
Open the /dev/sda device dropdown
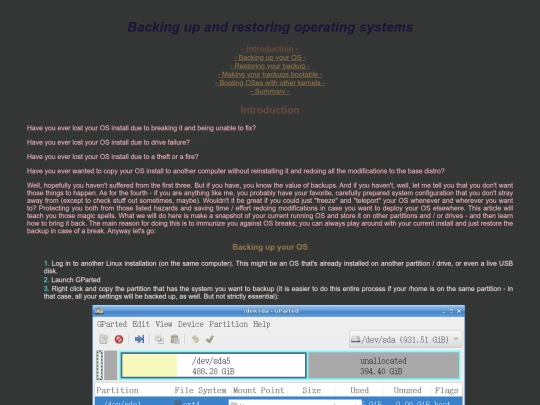click(405, 340)
